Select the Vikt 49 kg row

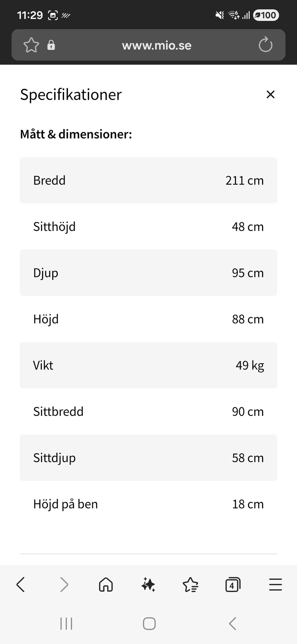pyautogui.click(x=148, y=365)
